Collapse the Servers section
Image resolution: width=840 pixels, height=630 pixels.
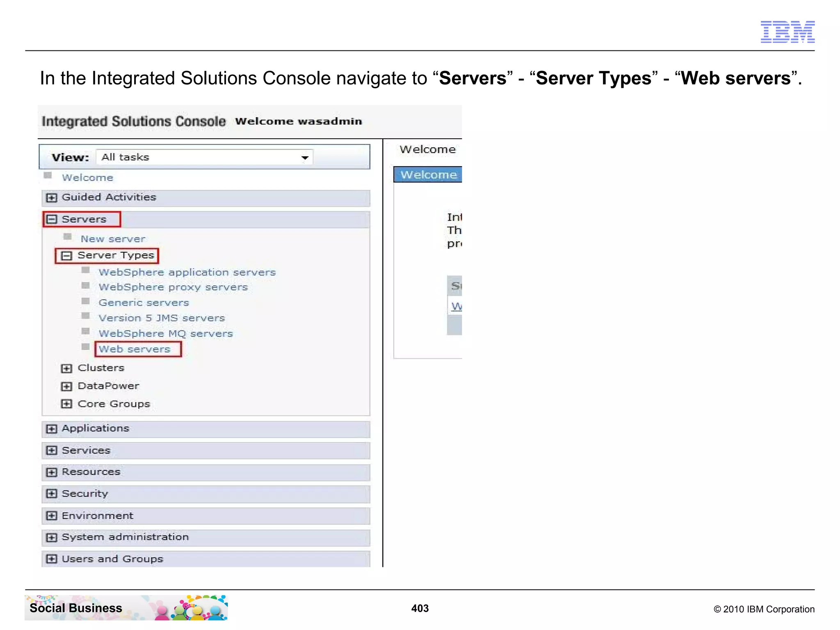51,219
